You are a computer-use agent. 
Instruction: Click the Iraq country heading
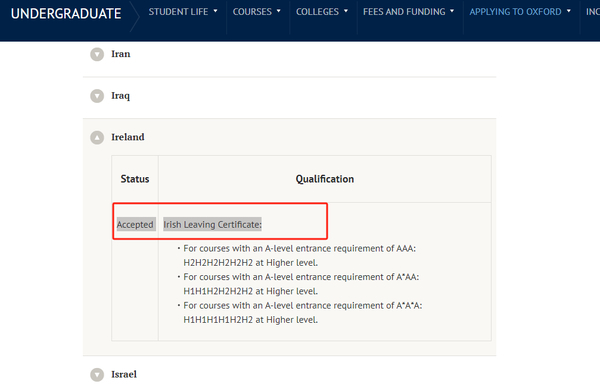coord(121,96)
